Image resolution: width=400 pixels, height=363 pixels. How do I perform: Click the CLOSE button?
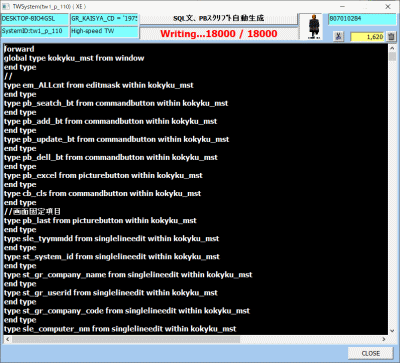[x=370, y=353]
